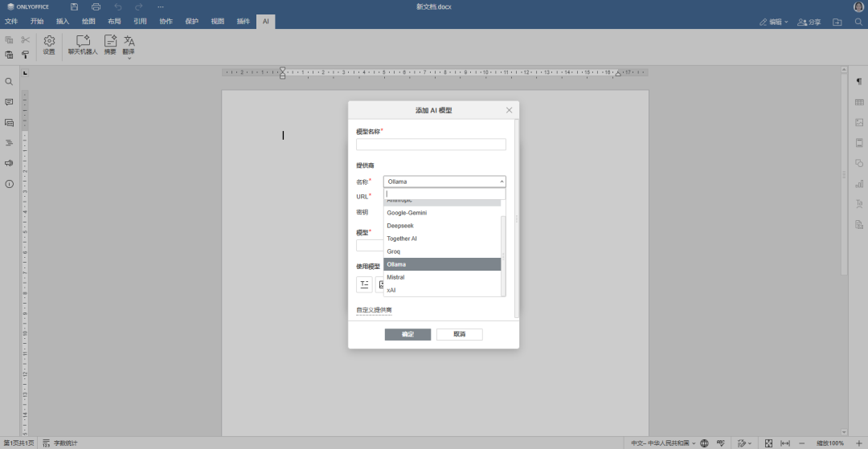This screenshot has height=449, width=868.
Task: Open the 编辑 editing mode dropdown
Action: pyautogui.click(x=774, y=22)
